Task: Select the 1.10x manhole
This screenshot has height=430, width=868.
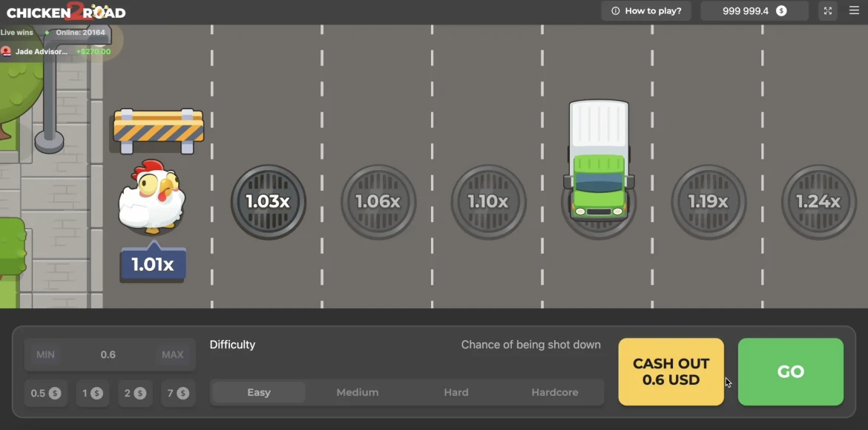Action: coord(488,202)
